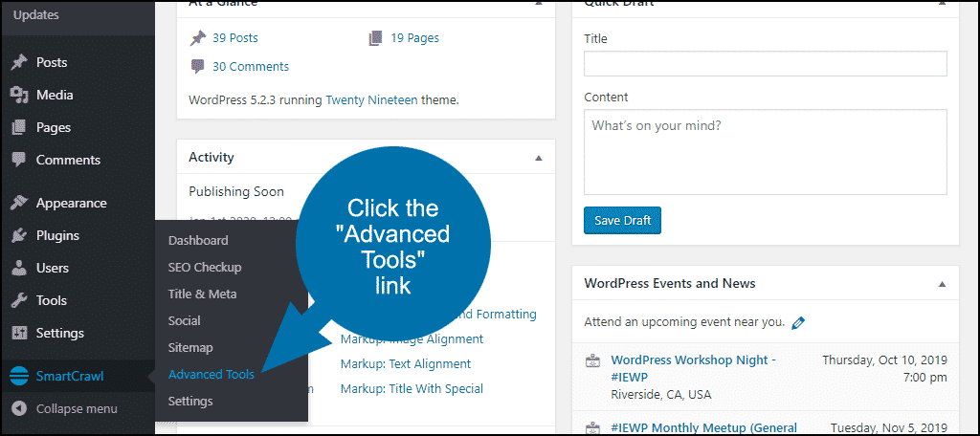
Task: Click the pages icon beside 19 Pages
Action: pyautogui.click(x=375, y=39)
